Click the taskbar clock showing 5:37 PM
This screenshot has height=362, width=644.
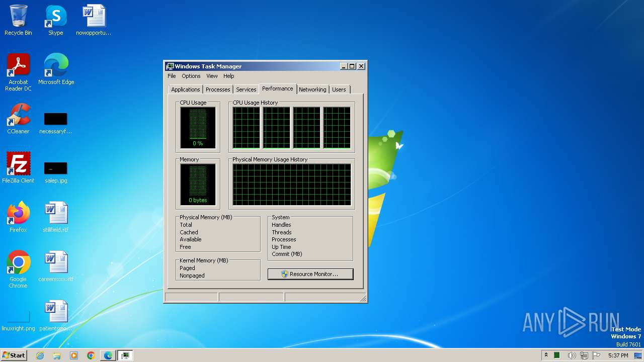[618, 355]
